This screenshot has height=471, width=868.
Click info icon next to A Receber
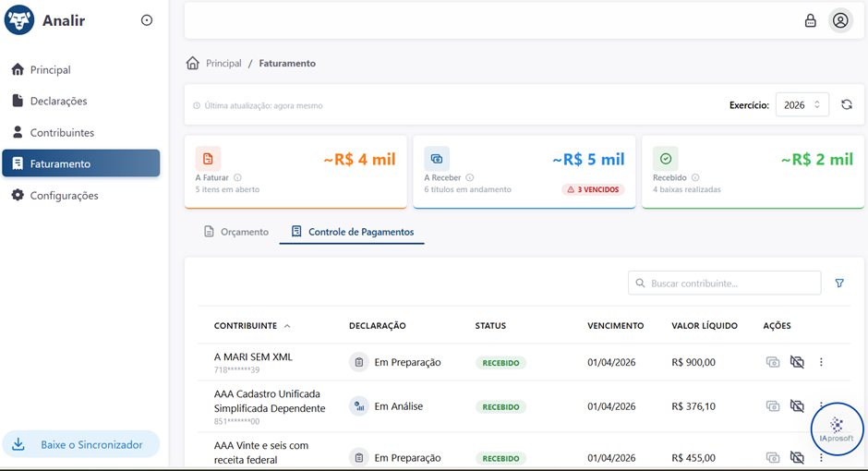pos(469,177)
